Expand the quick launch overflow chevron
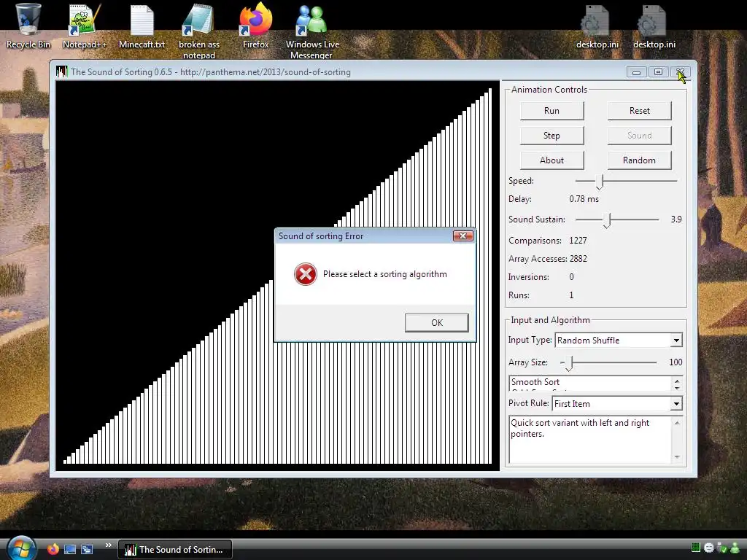Viewport: 747px width, 560px height. [109, 545]
